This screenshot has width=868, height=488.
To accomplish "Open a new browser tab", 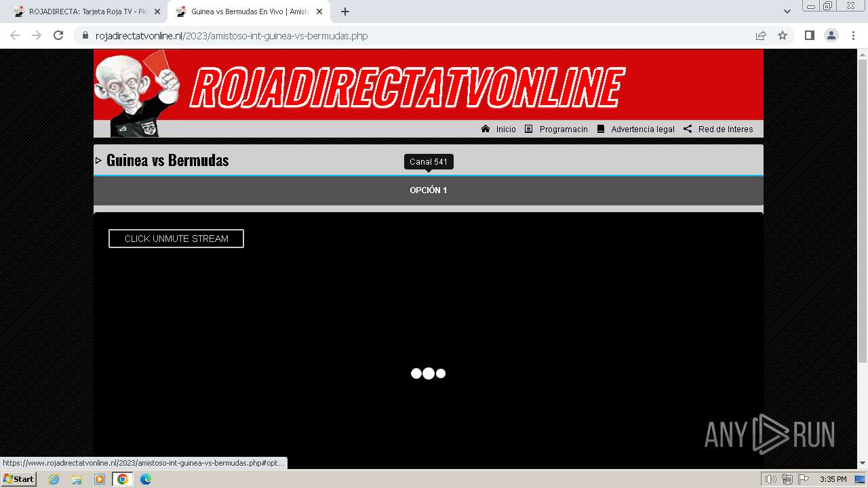I will pos(345,12).
